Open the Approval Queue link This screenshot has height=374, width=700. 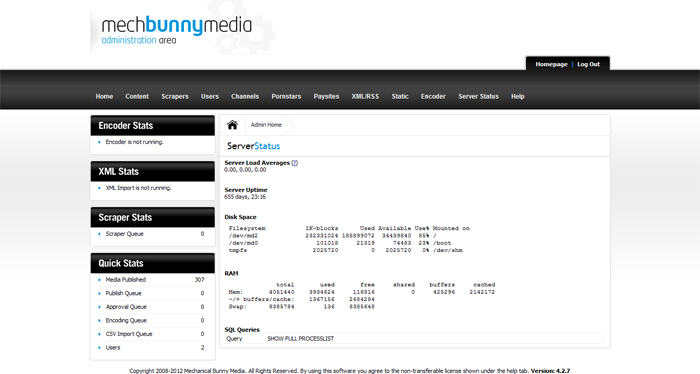(x=126, y=307)
